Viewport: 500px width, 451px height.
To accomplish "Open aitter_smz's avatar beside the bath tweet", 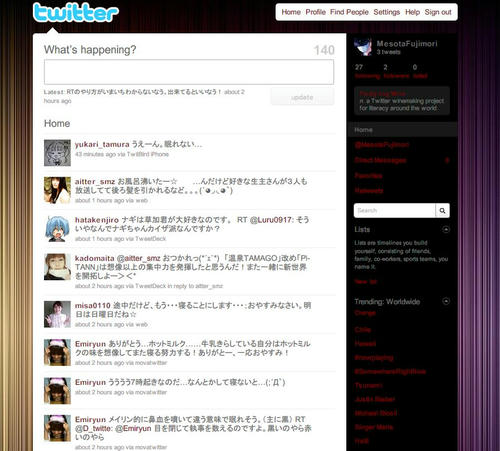I will [57, 190].
